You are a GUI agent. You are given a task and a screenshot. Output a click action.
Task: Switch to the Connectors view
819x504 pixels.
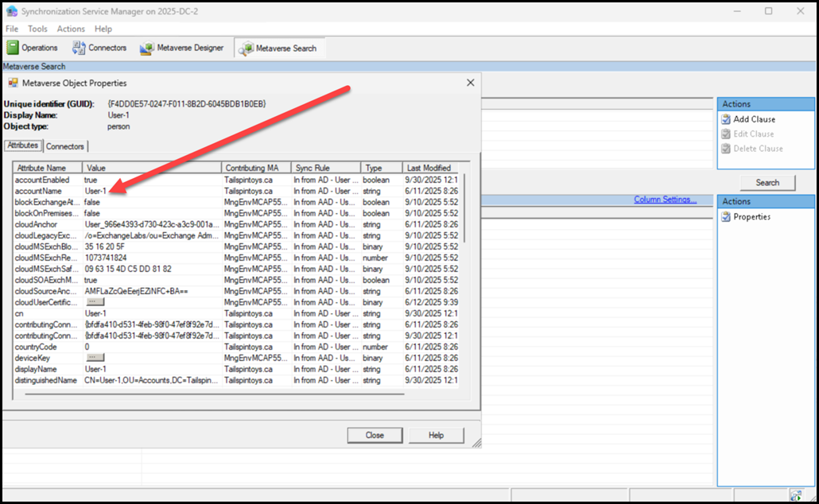point(99,48)
